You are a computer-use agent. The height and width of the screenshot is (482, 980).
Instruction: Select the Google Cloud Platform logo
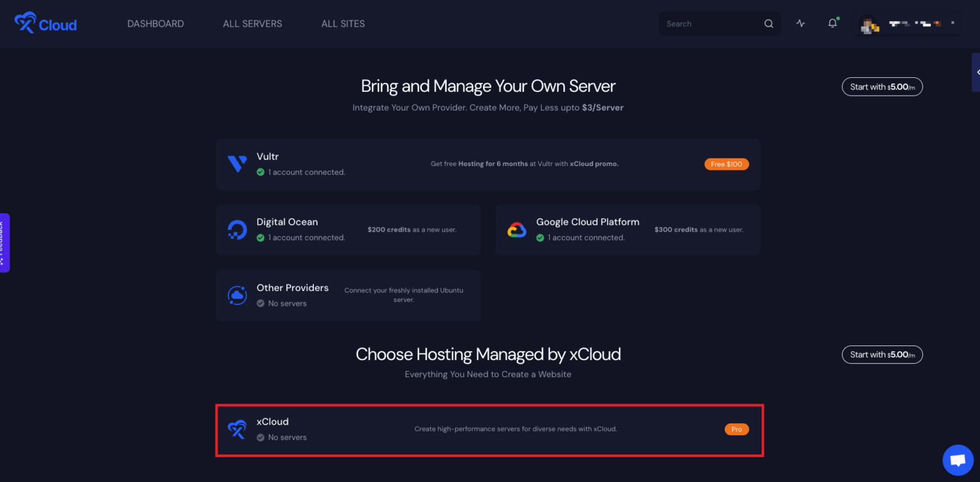[x=517, y=229]
